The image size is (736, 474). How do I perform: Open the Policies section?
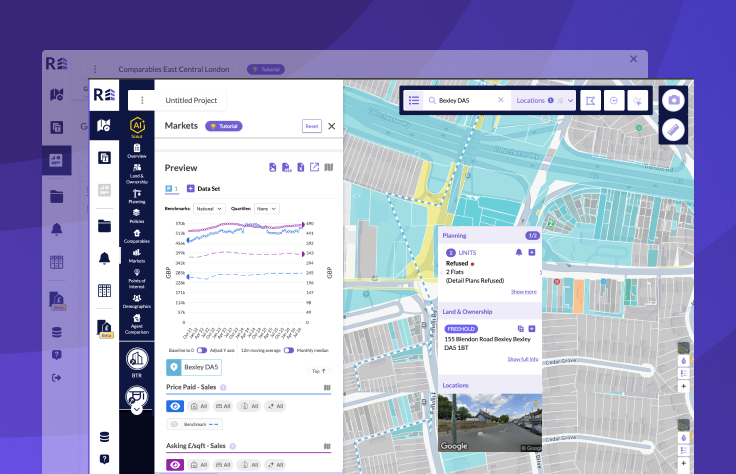click(137, 216)
